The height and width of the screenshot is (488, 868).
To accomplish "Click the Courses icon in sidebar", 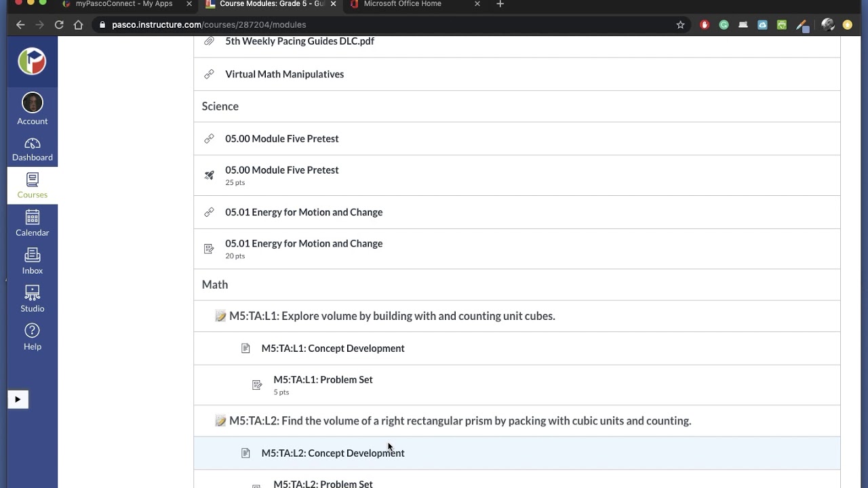I will pos(32,186).
